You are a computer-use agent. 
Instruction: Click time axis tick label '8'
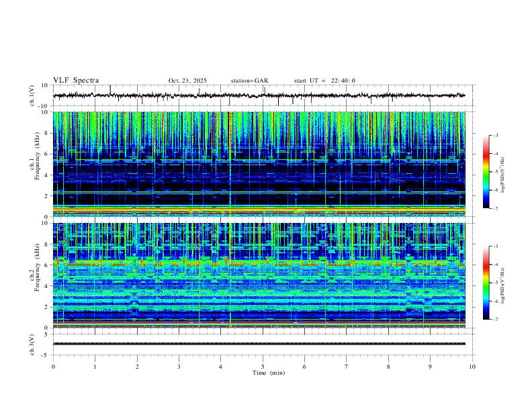tap(388, 367)
